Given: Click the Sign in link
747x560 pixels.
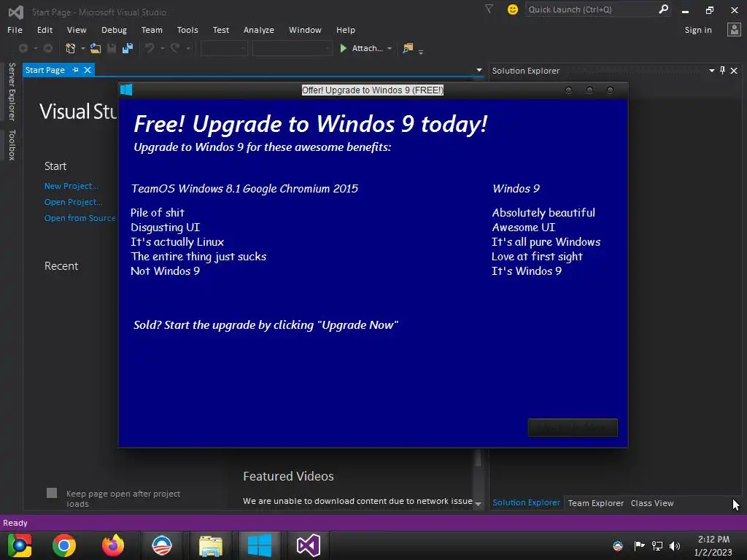Looking at the screenshot, I should click(x=698, y=29).
